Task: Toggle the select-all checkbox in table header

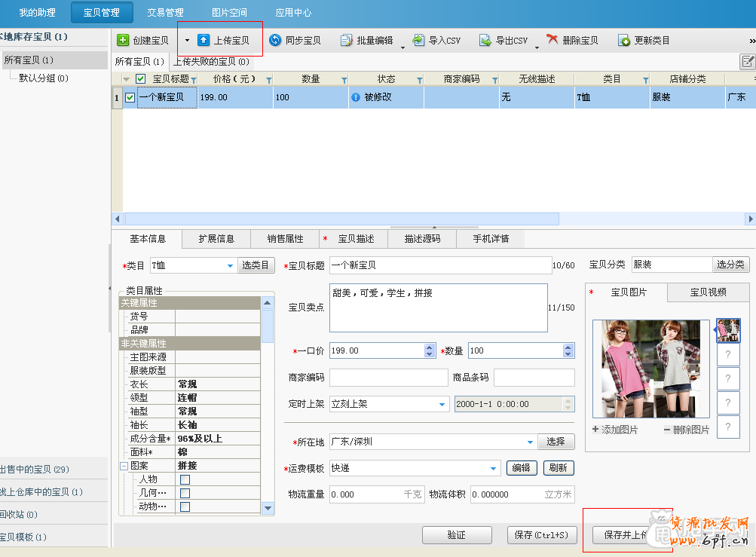Action: tap(140, 79)
